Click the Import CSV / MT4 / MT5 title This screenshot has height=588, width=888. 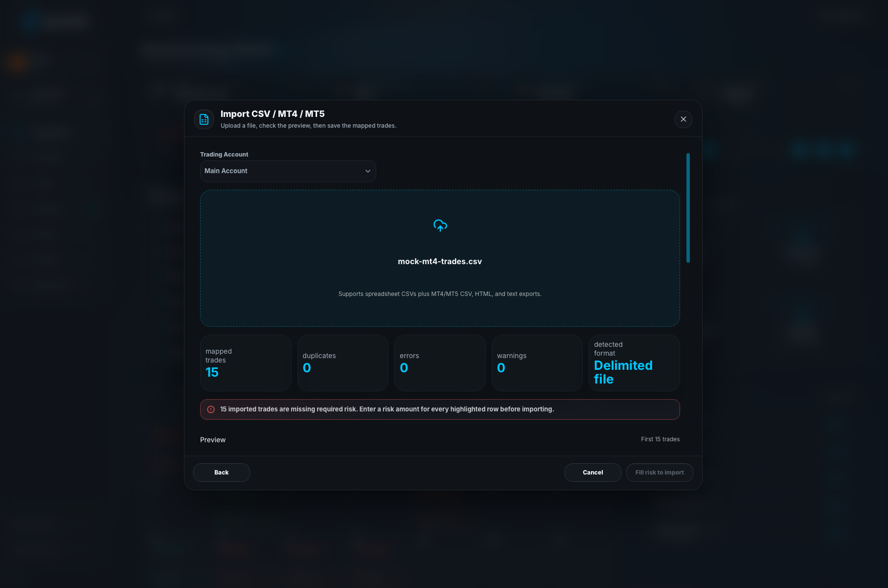click(x=273, y=114)
